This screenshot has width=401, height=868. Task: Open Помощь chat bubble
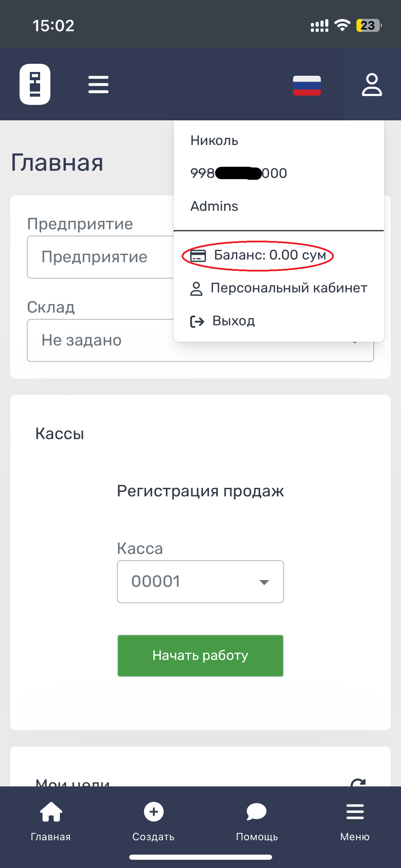(256, 812)
